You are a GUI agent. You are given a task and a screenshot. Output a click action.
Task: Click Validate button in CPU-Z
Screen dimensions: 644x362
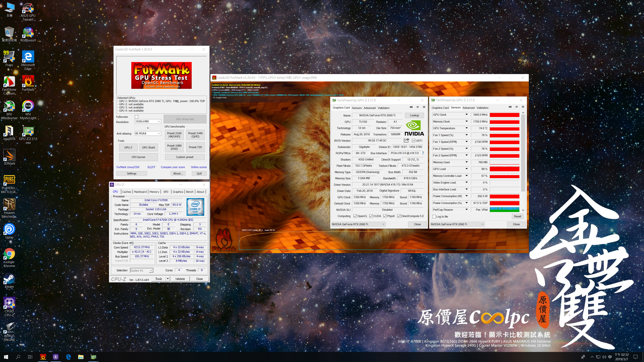180,279
